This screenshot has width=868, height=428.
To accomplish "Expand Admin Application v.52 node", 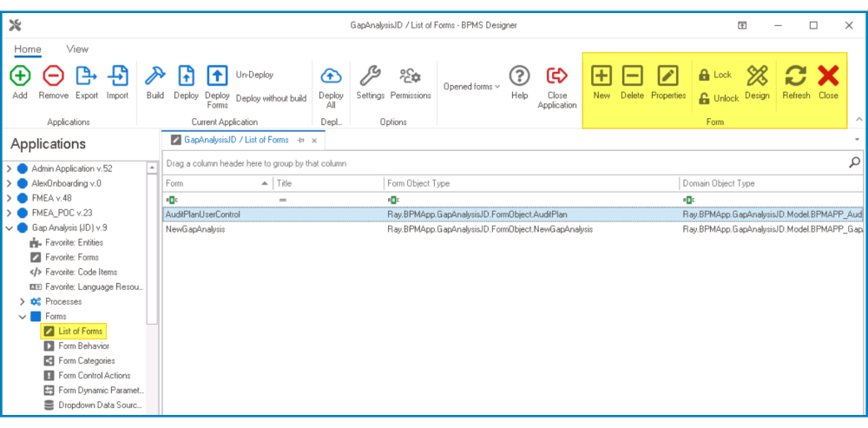I will tap(10, 168).
